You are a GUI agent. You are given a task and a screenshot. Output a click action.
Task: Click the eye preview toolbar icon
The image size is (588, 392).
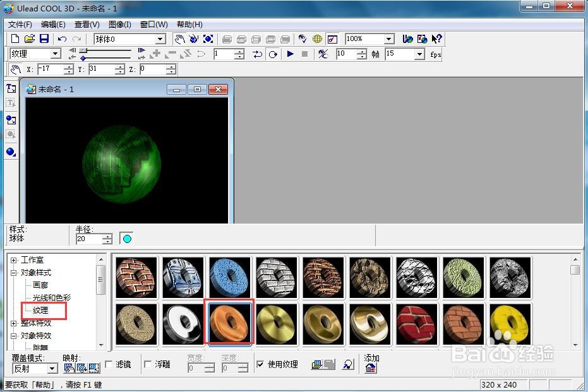303,39
